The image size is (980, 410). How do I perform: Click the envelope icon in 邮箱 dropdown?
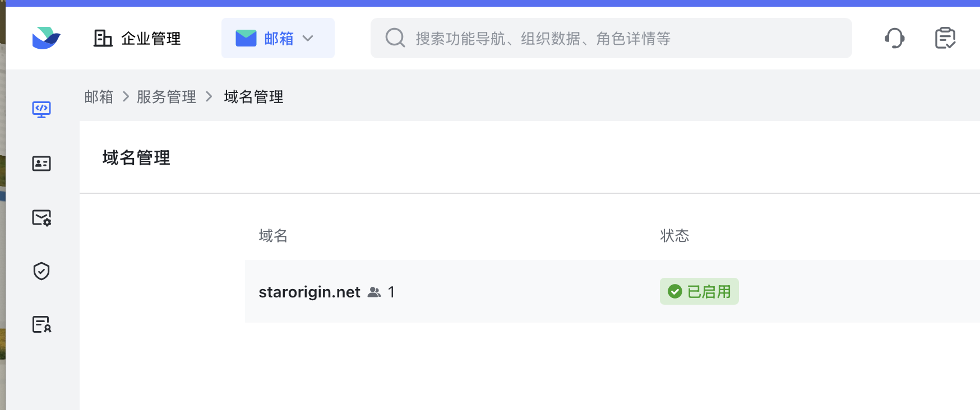click(246, 38)
